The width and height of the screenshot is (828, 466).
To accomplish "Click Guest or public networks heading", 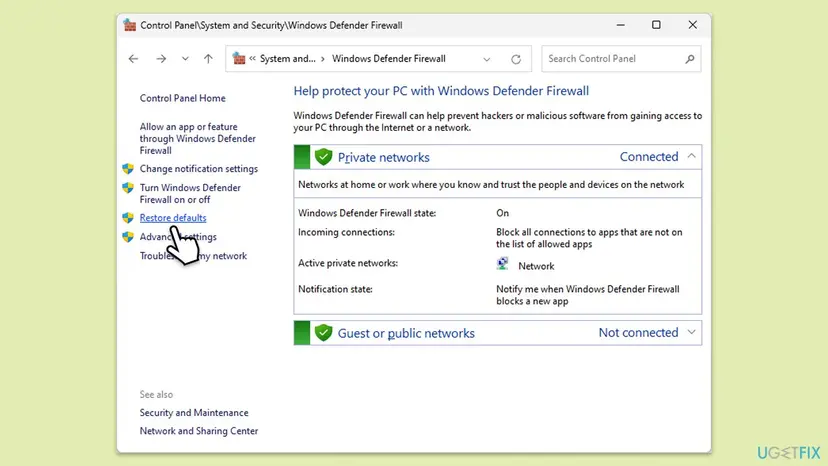I will coord(406,333).
